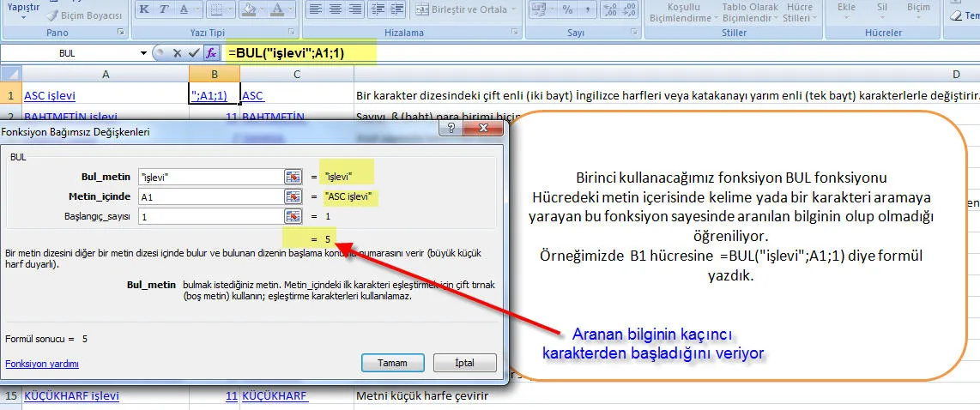Open the Fonksiyon yardımı link
Image resolution: width=980 pixels, height=410 pixels.
(42, 364)
